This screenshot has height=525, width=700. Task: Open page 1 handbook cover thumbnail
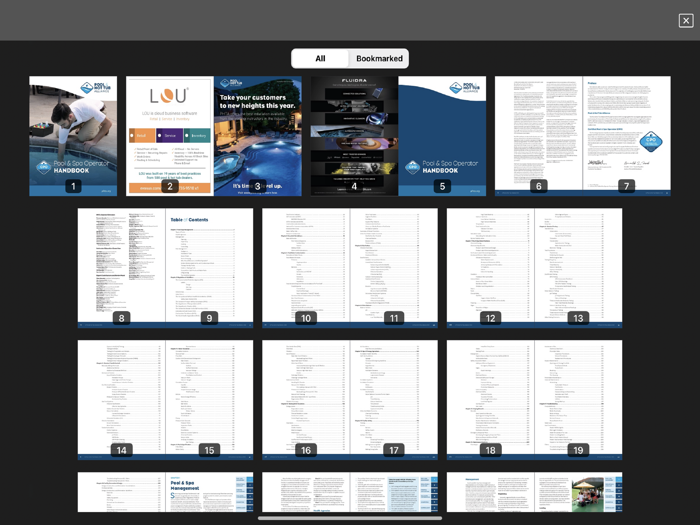(73, 136)
